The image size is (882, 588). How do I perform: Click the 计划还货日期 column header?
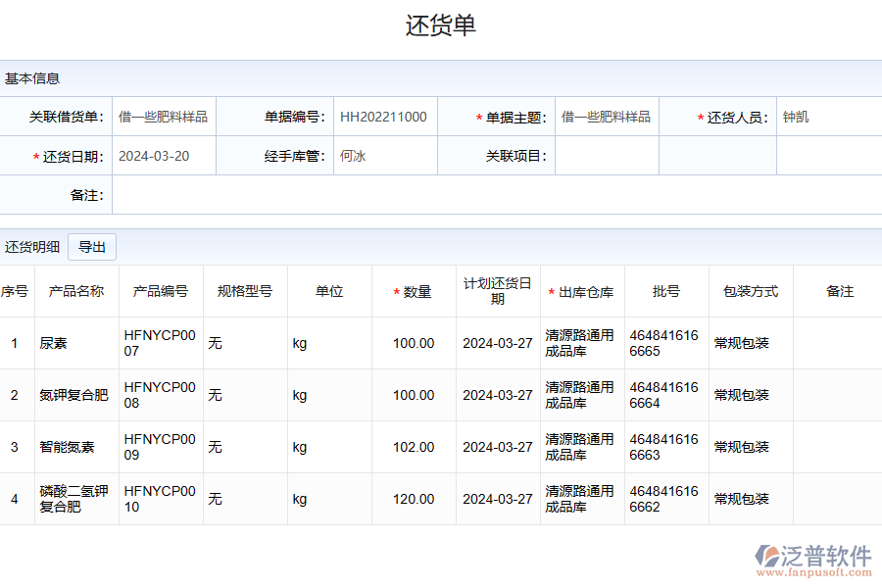coord(498,291)
